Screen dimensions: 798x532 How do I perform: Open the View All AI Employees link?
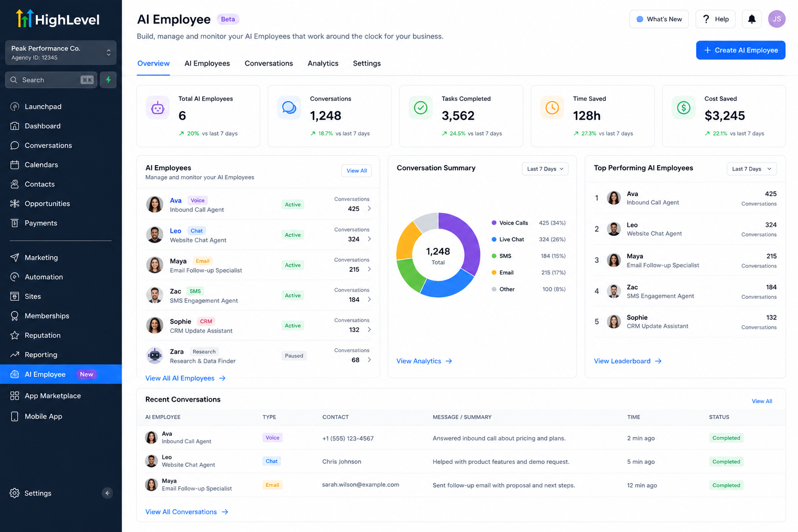tap(185, 378)
